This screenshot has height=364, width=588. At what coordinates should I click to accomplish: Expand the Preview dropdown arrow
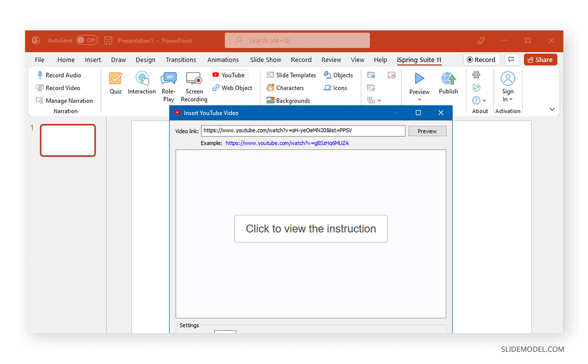(419, 100)
